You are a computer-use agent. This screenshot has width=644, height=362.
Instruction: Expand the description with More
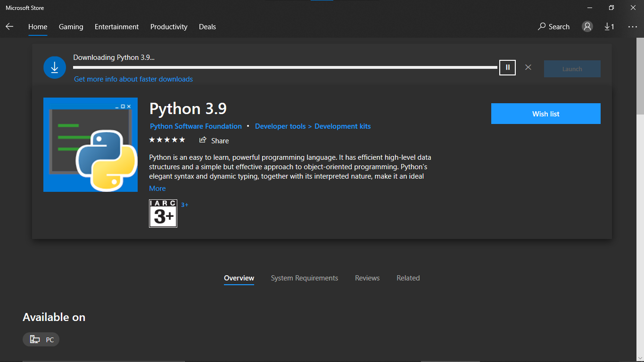click(157, 188)
